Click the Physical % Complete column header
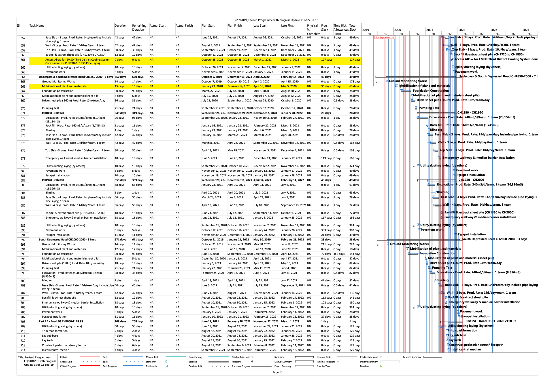Screen dimensions: 555x392 point(313,30)
